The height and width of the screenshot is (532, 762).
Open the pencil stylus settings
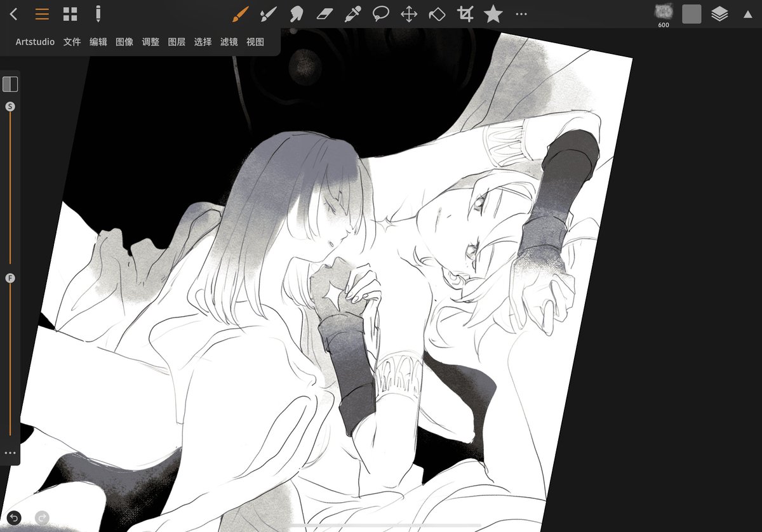point(98,14)
